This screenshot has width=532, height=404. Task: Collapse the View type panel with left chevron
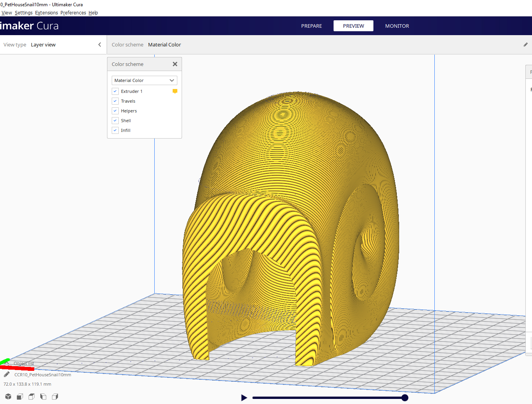[x=99, y=44]
